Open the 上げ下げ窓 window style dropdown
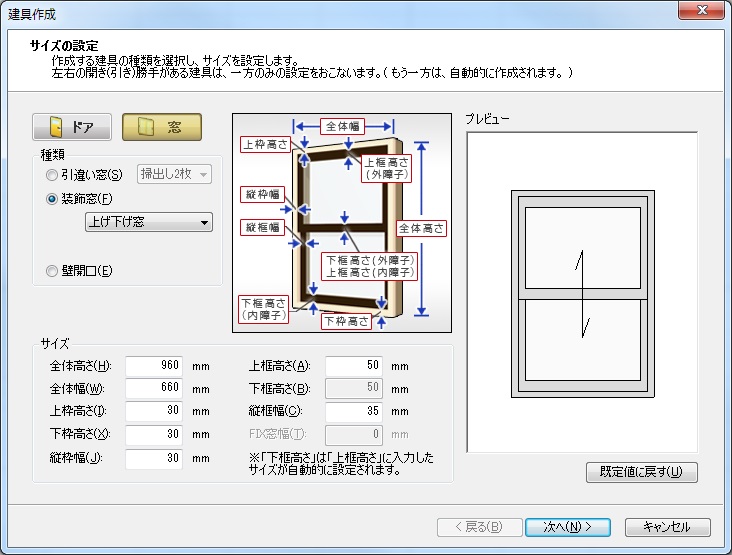 tap(149, 222)
